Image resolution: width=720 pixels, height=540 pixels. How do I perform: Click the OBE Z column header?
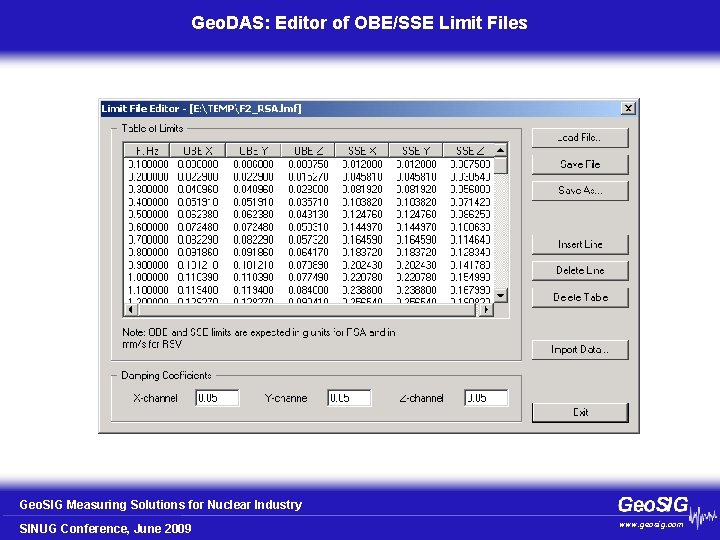click(x=309, y=151)
